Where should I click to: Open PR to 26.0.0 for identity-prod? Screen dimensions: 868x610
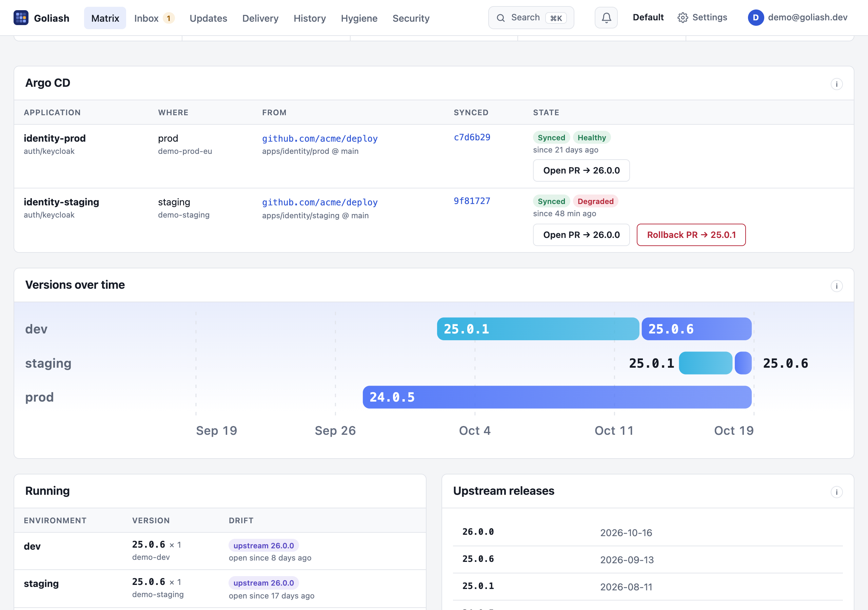[581, 170]
